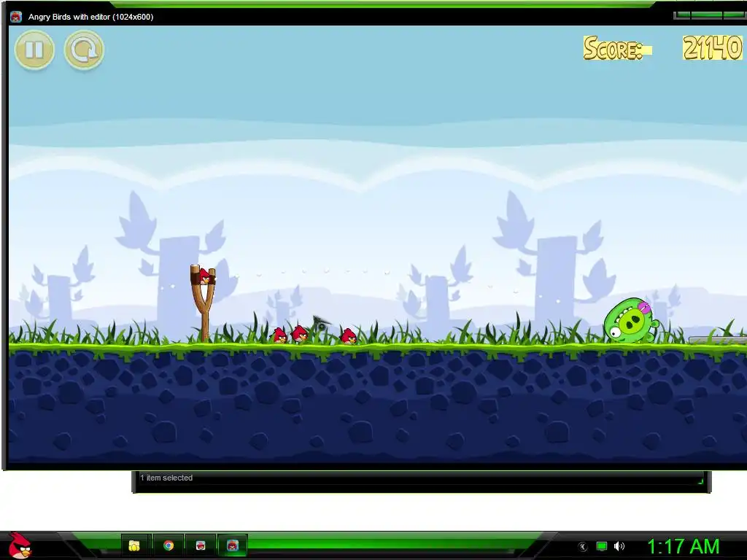747x560 pixels.
Task: Open the green network monitor tray icon
Action: pos(602,546)
